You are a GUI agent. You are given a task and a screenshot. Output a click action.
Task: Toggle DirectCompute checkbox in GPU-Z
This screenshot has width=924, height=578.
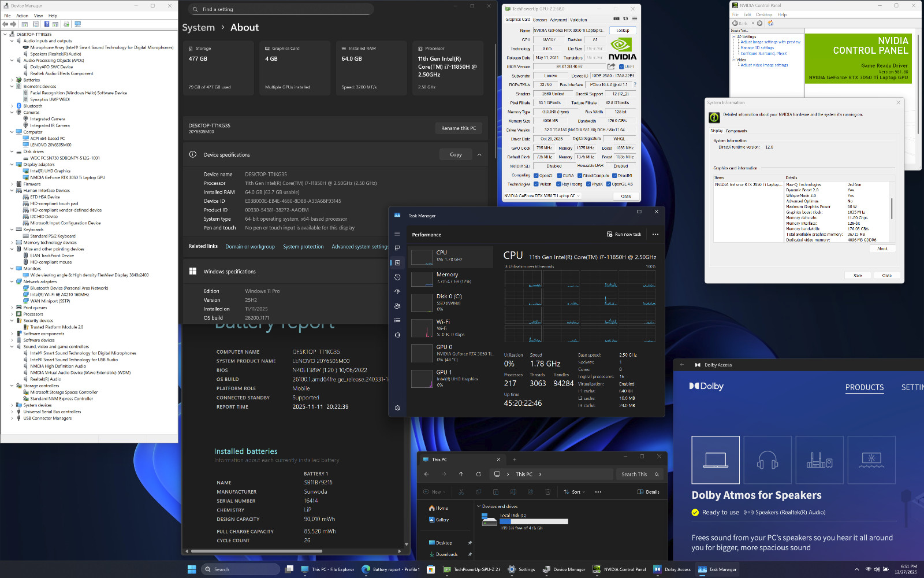click(579, 175)
